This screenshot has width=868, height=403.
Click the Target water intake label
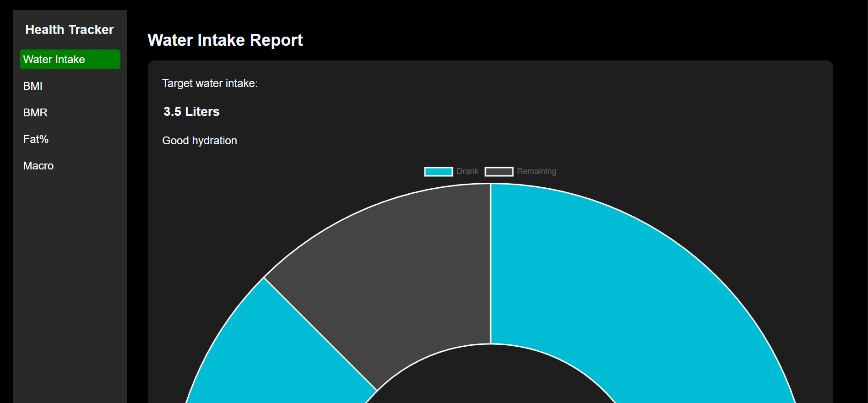click(210, 83)
